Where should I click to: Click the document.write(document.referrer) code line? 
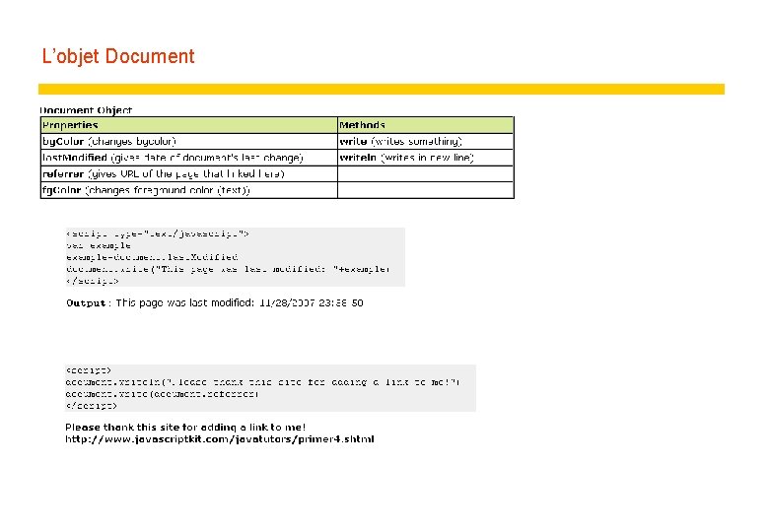[x=162, y=394]
